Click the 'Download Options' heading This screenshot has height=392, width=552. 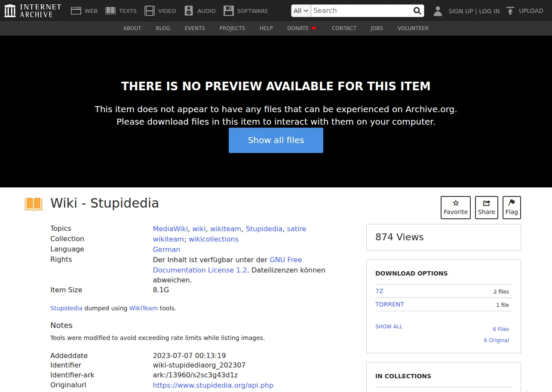click(411, 273)
